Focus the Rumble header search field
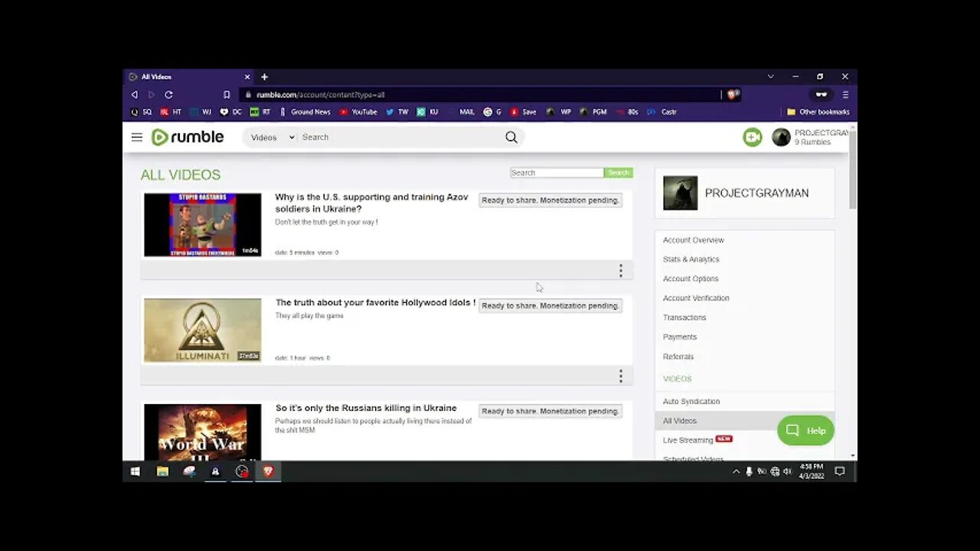 tap(400, 138)
